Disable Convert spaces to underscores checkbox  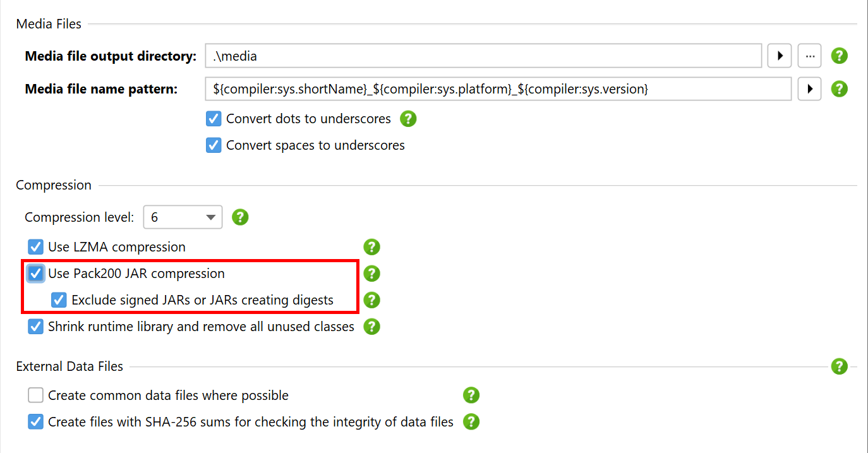tap(214, 145)
